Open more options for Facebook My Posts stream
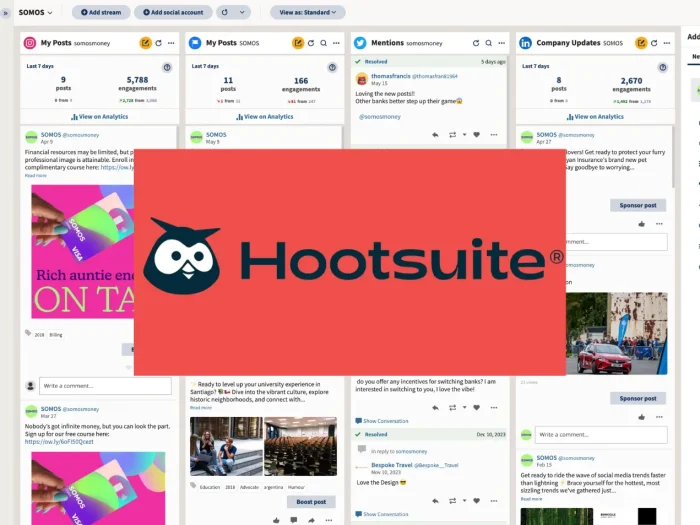This screenshot has height=525, width=700. 336,43
